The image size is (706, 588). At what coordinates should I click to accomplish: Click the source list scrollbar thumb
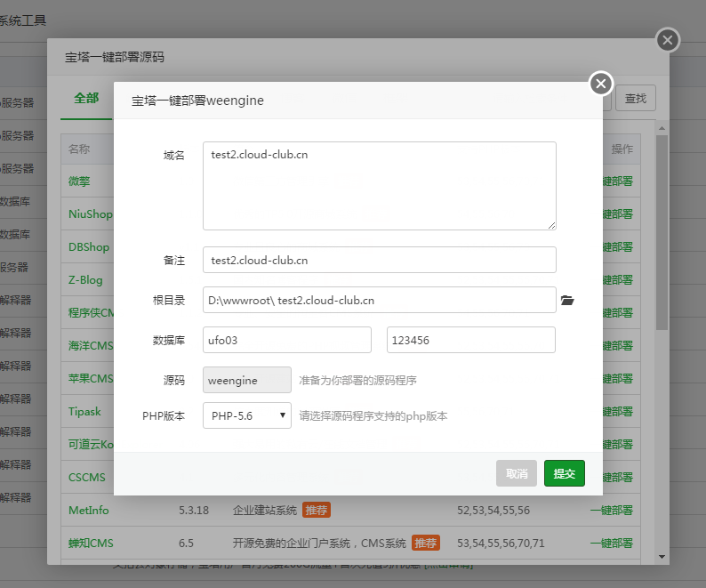[662, 232]
